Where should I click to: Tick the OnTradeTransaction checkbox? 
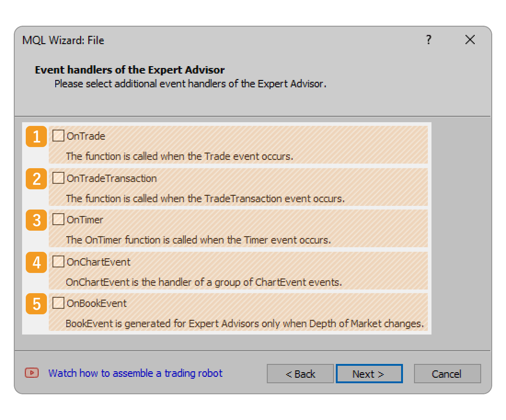(x=58, y=178)
